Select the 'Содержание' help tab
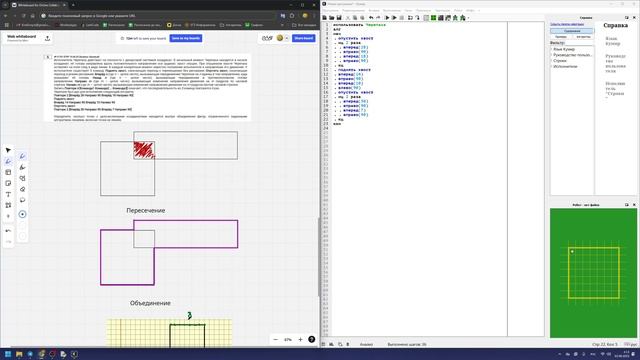The width and height of the screenshot is (640, 360). click(572, 31)
